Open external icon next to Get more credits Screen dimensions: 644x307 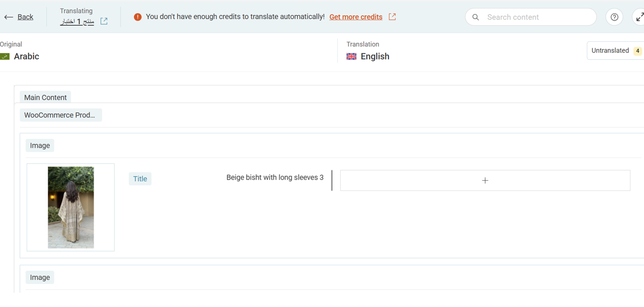(392, 17)
